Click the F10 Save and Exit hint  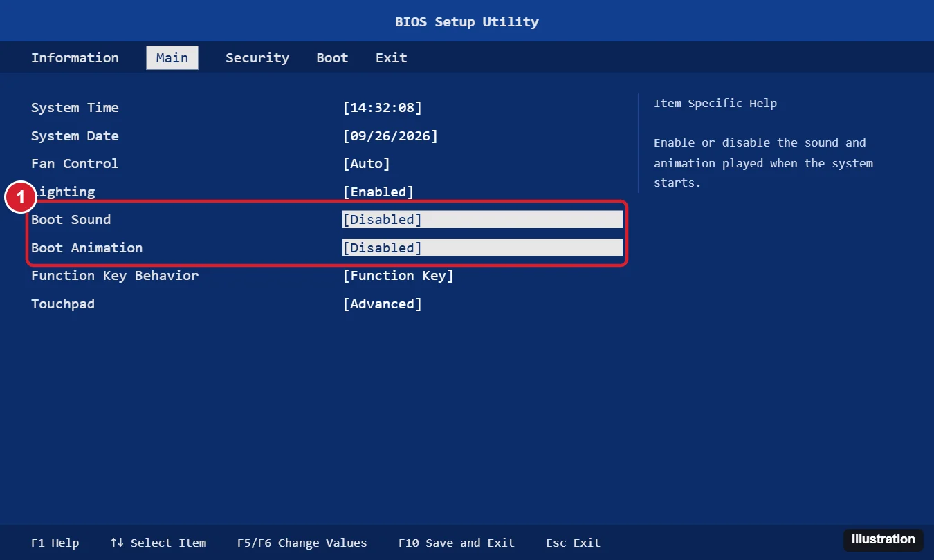457,543
